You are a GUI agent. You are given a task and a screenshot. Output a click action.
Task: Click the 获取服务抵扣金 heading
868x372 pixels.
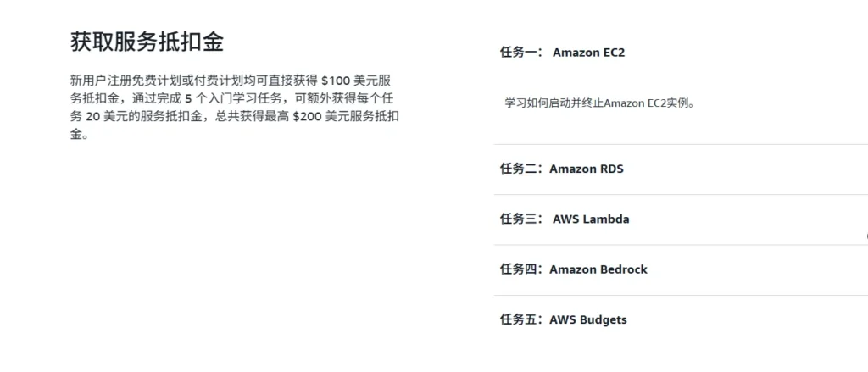(147, 43)
